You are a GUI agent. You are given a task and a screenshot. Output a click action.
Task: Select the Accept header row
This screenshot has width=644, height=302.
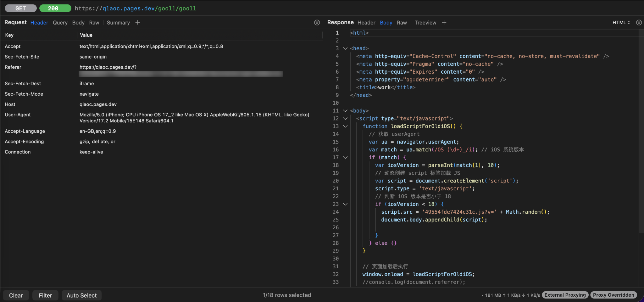162,46
